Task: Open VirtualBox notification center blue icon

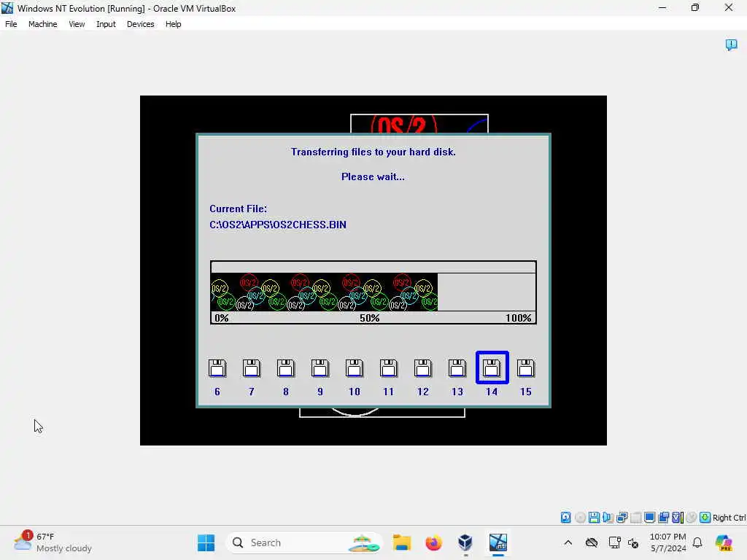Action: (731, 44)
